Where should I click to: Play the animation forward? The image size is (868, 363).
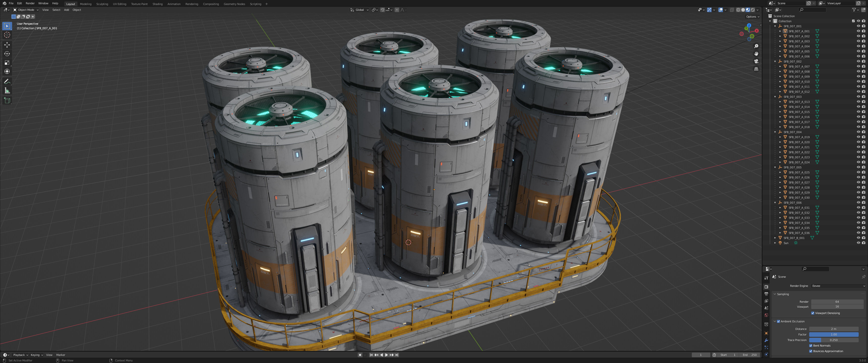click(387, 355)
